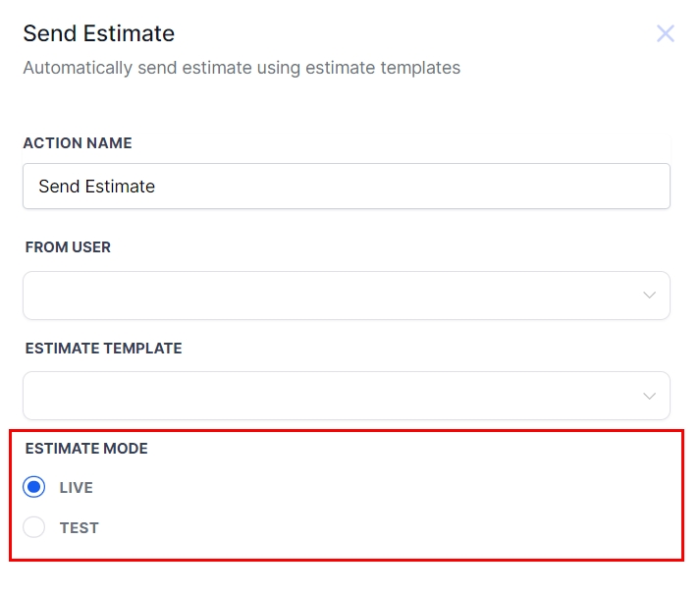Click the Action Name input field

coord(346,187)
